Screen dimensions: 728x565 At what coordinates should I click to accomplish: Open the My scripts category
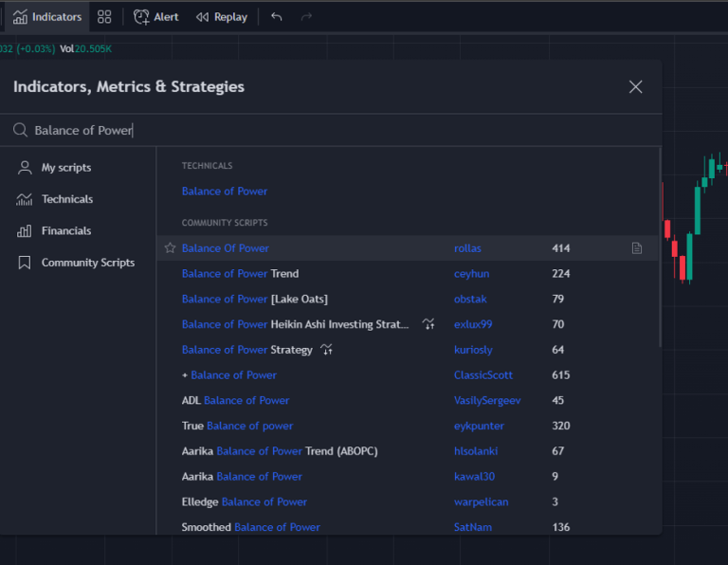[65, 168]
